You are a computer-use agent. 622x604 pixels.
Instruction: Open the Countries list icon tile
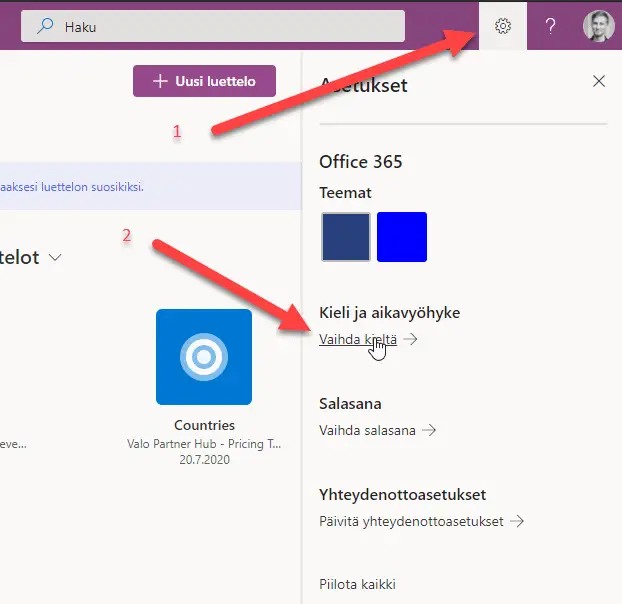point(204,357)
